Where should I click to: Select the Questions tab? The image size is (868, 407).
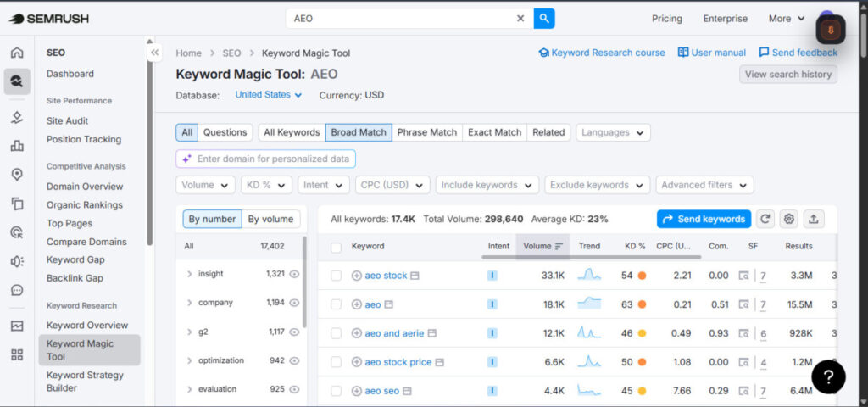pos(225,132)
